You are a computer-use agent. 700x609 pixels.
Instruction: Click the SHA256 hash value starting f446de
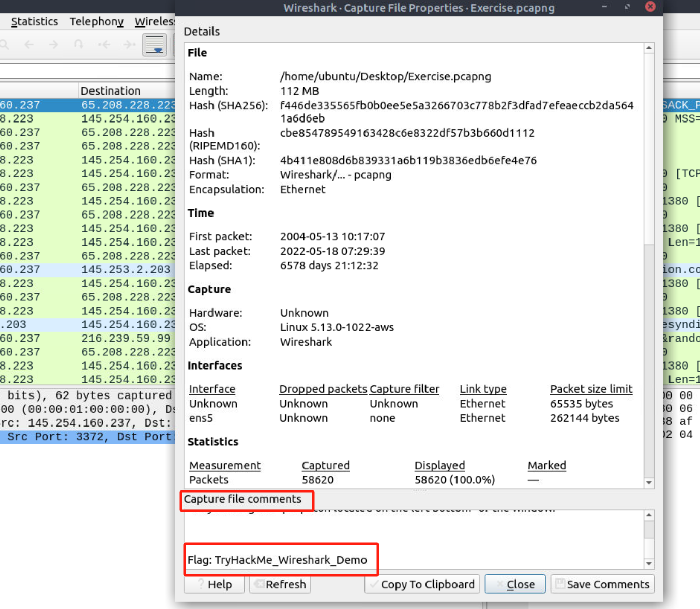pyautogui.click(x=456, y=112)
